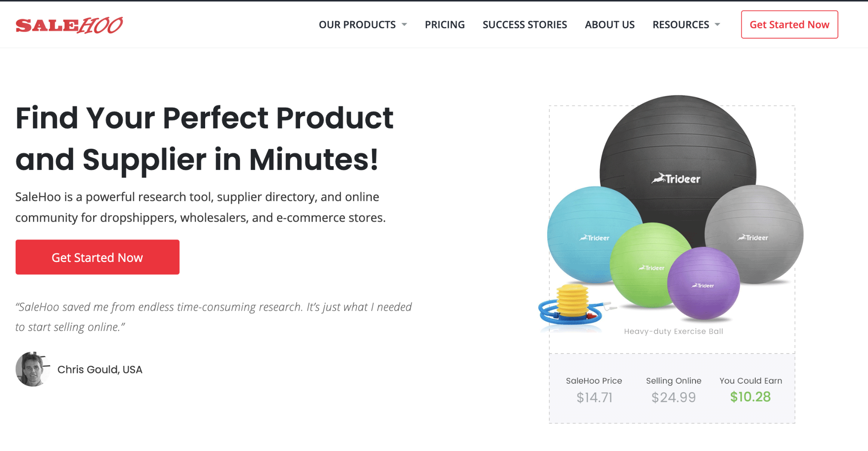Open the Pricing page
Viewport: 868px width, 451px height.
click(445, 25)
